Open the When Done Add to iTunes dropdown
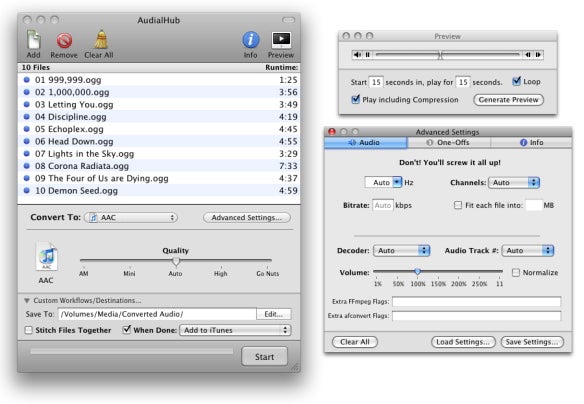This screenshot has width=584, height=404. click(235, 330)
